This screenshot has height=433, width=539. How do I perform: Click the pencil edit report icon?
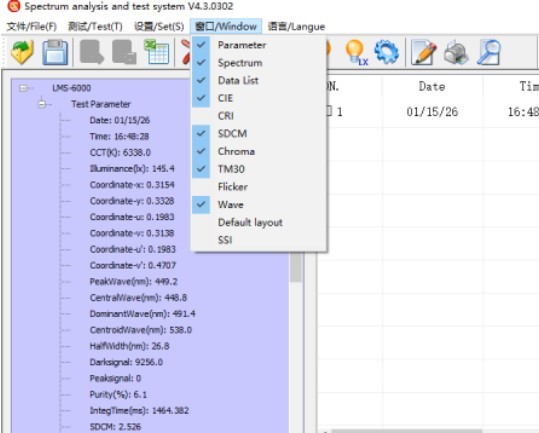click(424, 52)
